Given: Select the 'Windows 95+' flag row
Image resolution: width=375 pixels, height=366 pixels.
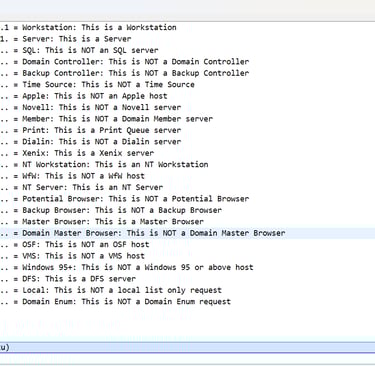Looking at the screenshot, I should coord(127,267).
